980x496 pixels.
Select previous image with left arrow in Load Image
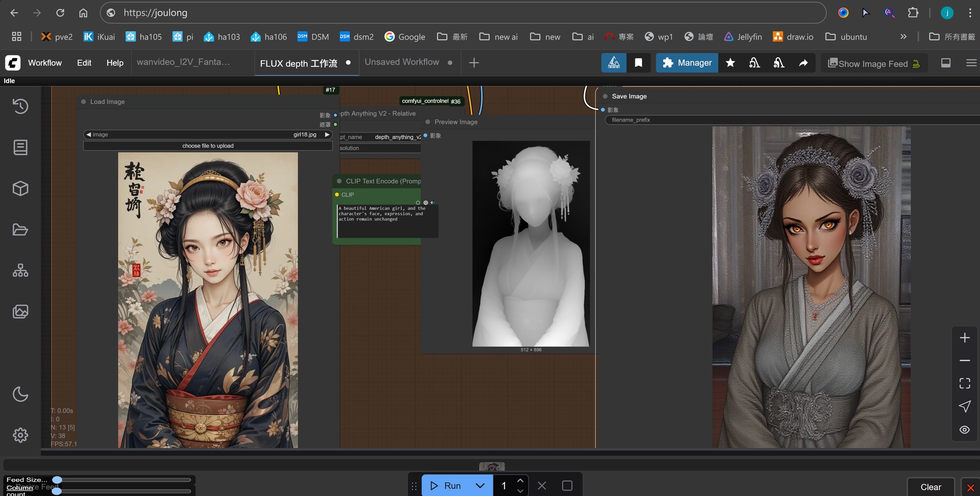(x=89, y=135)
